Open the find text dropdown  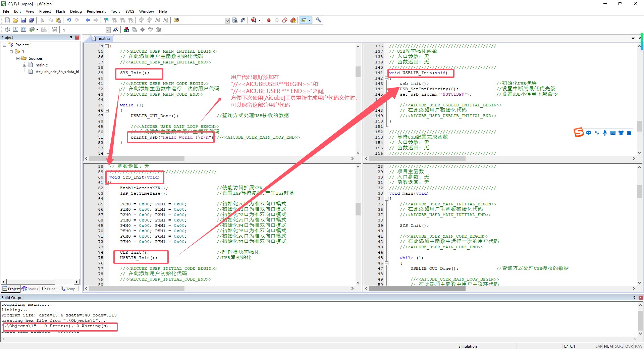[x=227, y=20]
